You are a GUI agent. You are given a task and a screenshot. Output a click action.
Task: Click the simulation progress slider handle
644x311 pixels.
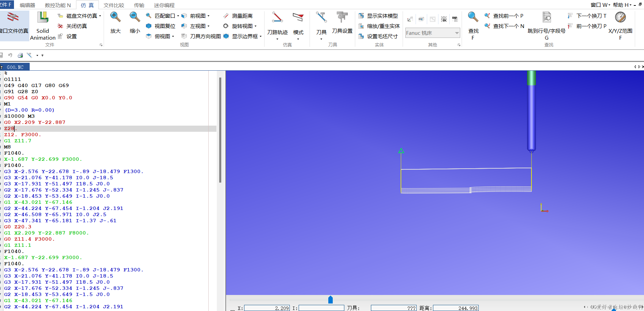pyautogui.click(x=330, y=300)
